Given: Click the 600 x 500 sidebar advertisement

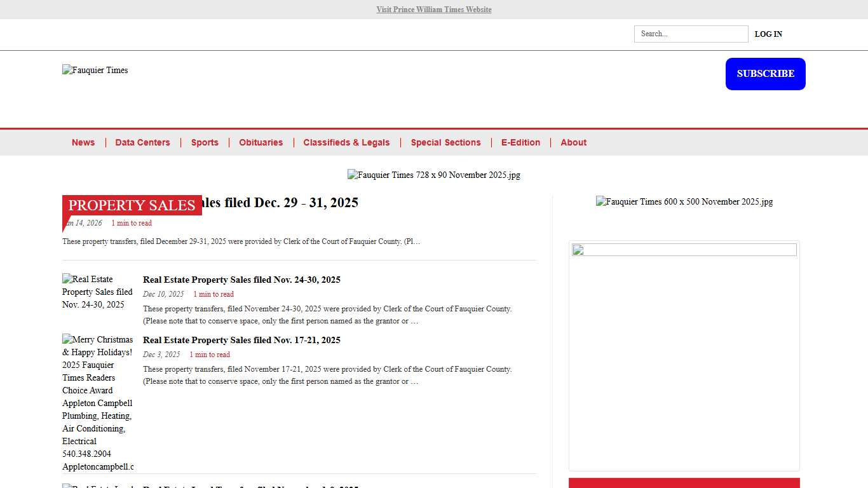Looking at the screenshot, I should [684, 201].
